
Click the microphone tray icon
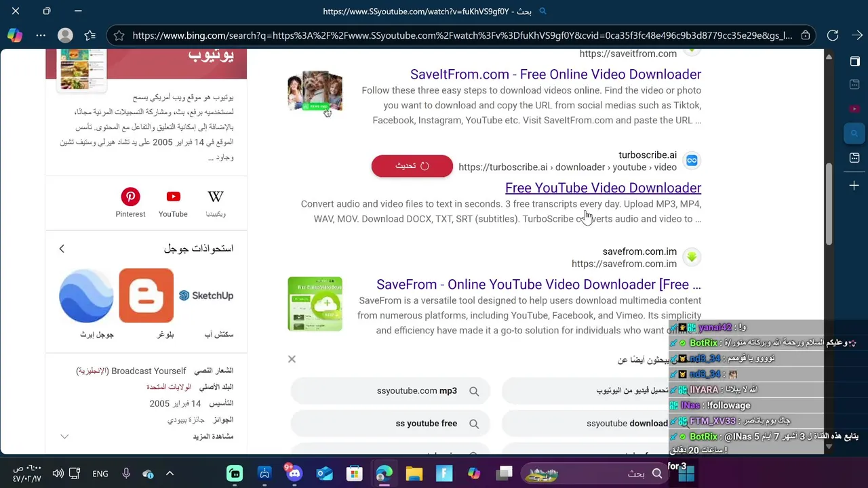click(x=125, y=474)
